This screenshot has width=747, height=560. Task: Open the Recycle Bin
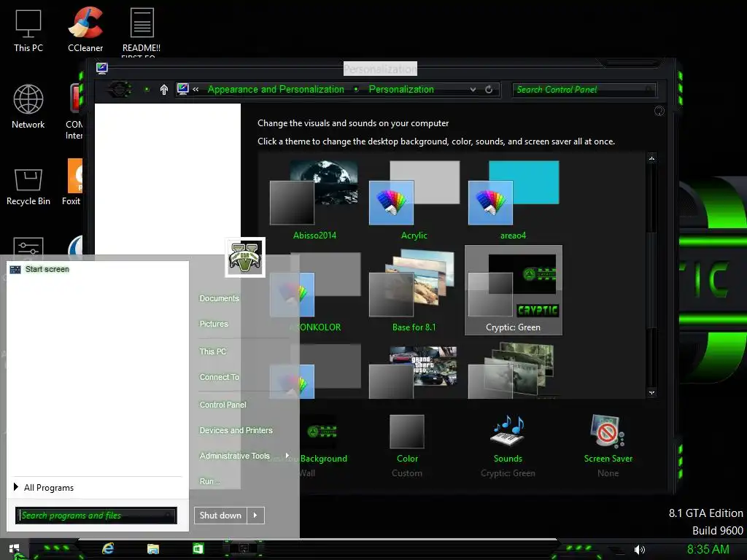pos(28,186)
